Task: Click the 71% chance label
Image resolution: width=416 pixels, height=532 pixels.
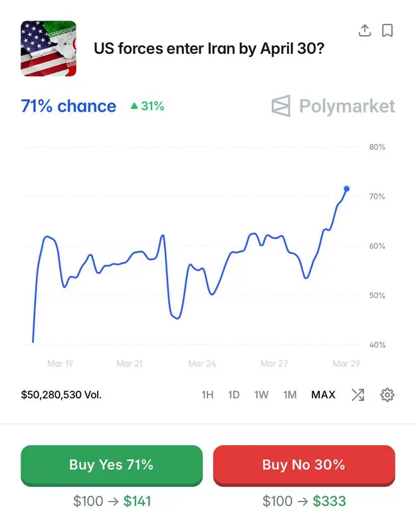Action: [x=68, y=106]
